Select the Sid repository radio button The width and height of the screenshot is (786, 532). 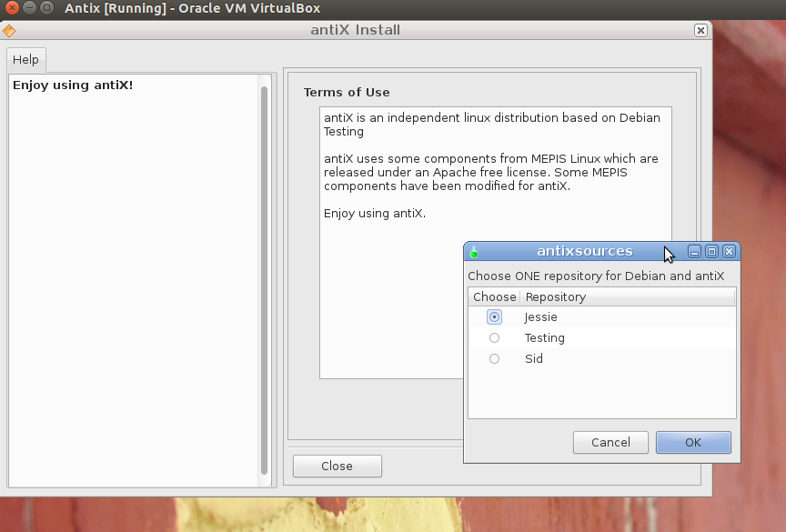[494, 358]
